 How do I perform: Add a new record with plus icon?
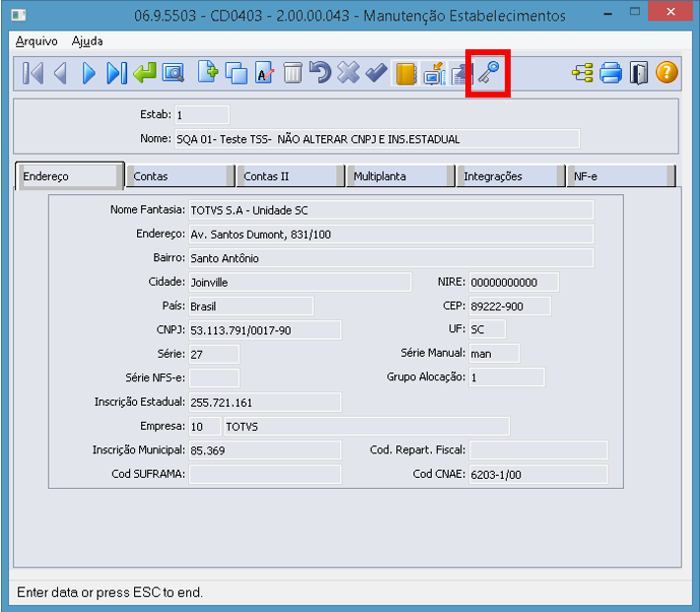click(208, 73)
